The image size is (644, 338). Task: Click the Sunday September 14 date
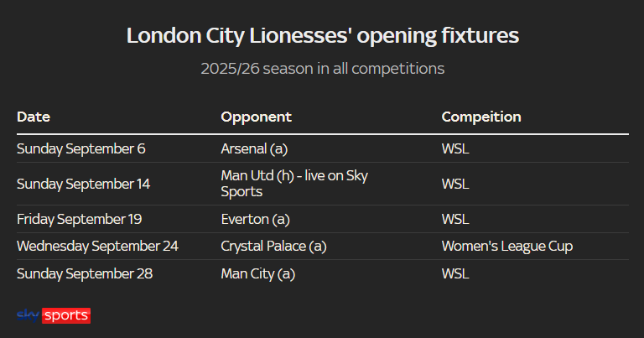pyautogui.click(x=85, y=183)
